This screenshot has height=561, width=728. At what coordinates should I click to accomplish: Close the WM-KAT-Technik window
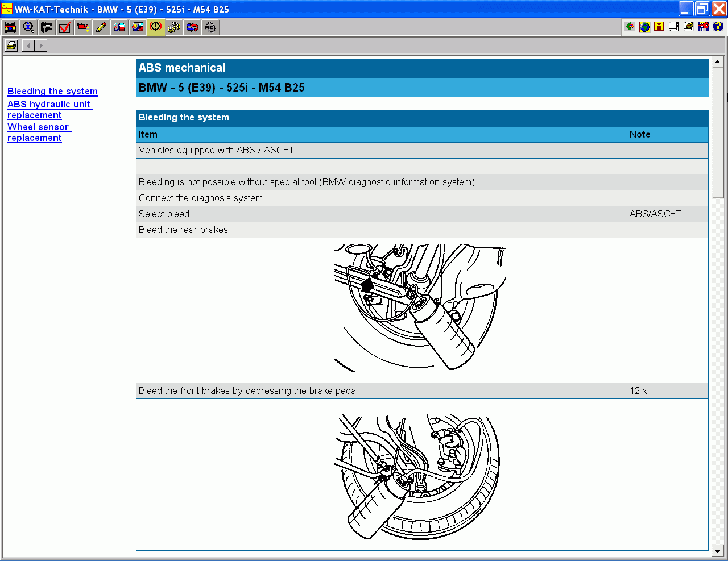(719, 9)
